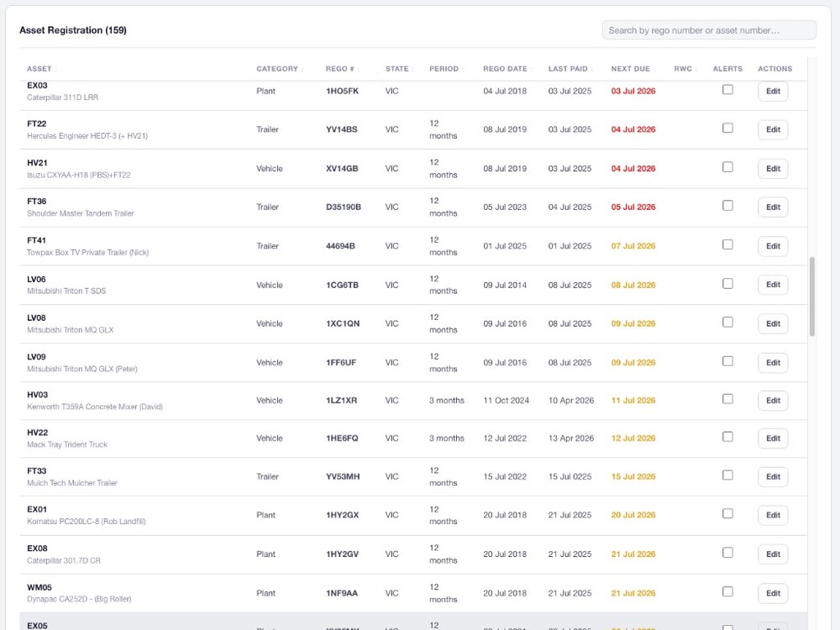
Task: Click asset name HV03
Action: [38, 395]
